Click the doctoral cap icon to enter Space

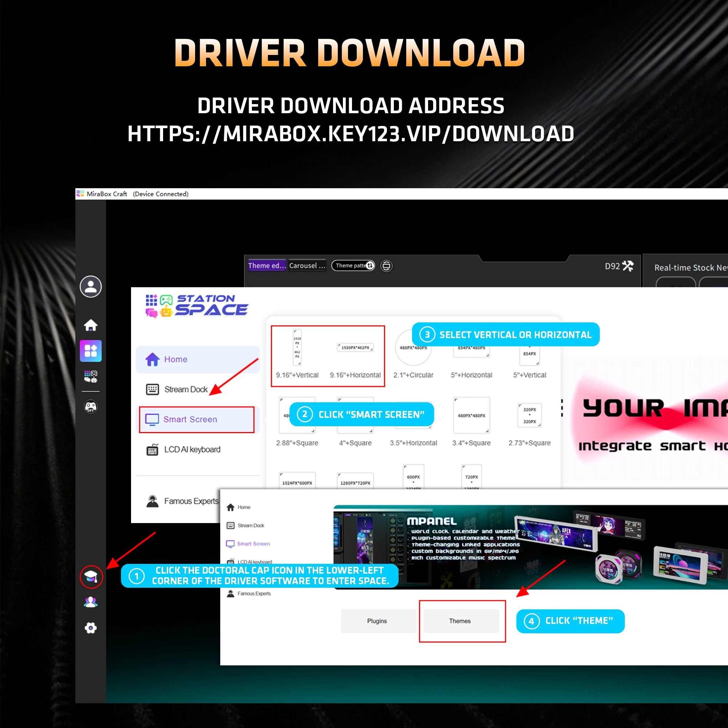91,577
